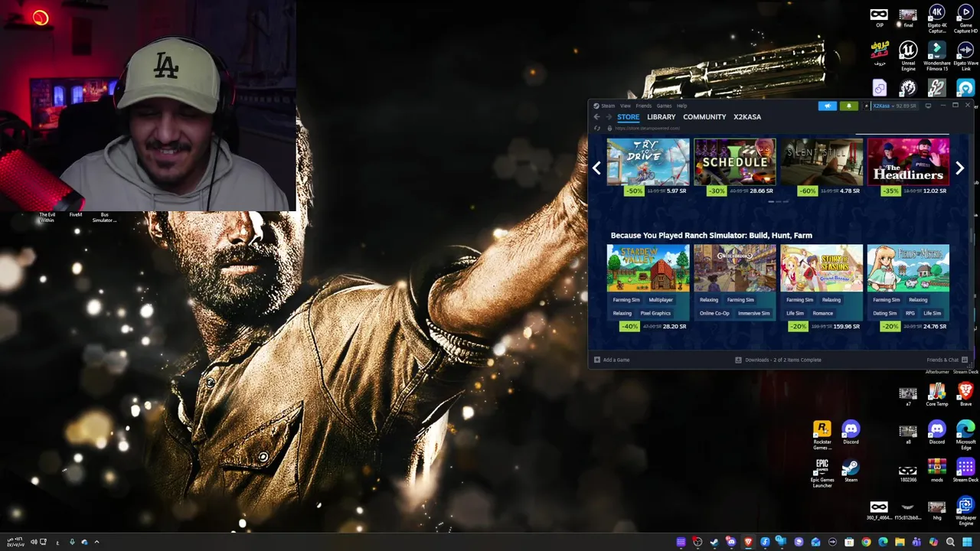Click Add a Game in Steam
Image resolution: width=980 pixels, height=551 pixels.
tap(612, 360)
